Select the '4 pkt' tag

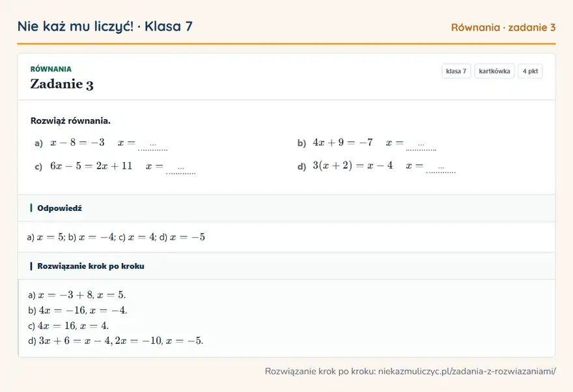point(530,71)
